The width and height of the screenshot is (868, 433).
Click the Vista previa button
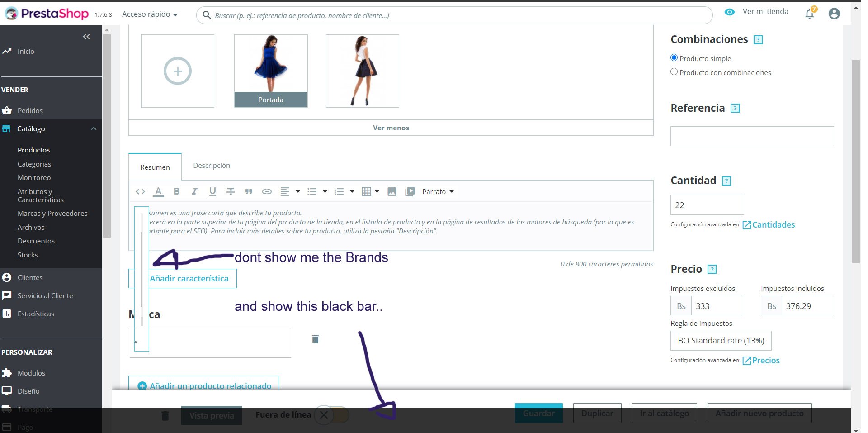(212, 415)
